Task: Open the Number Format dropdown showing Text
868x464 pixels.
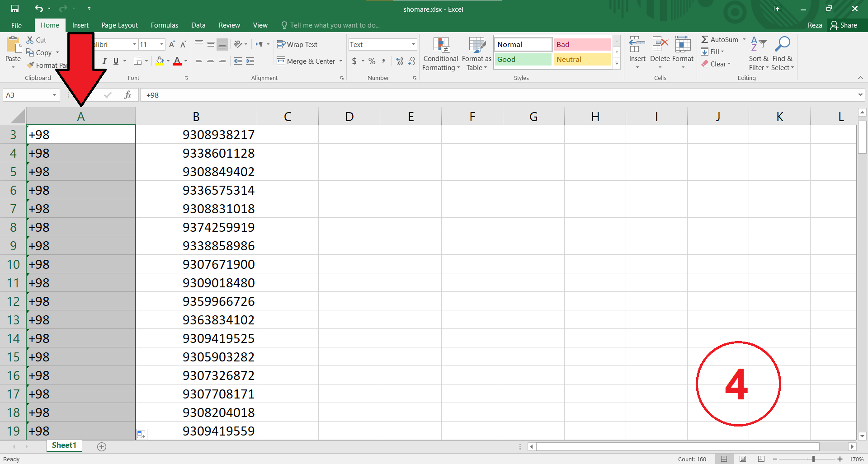Action: pos(413,44)
